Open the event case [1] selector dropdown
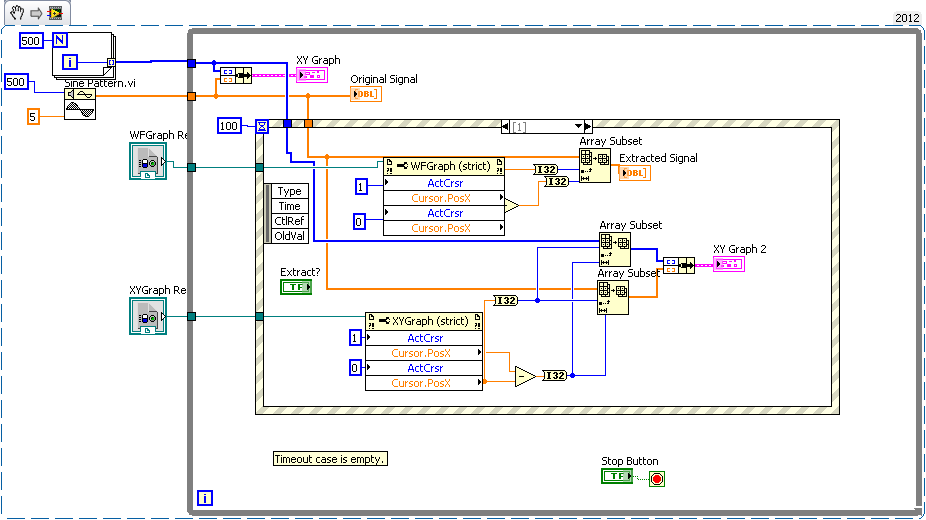This screenshot has height=520, width=926. (578, 126)
